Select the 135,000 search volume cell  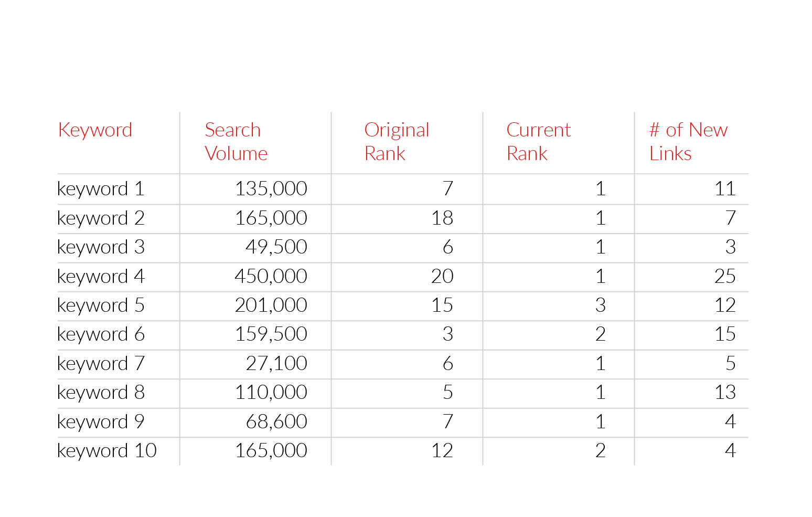tap(271, 188)
